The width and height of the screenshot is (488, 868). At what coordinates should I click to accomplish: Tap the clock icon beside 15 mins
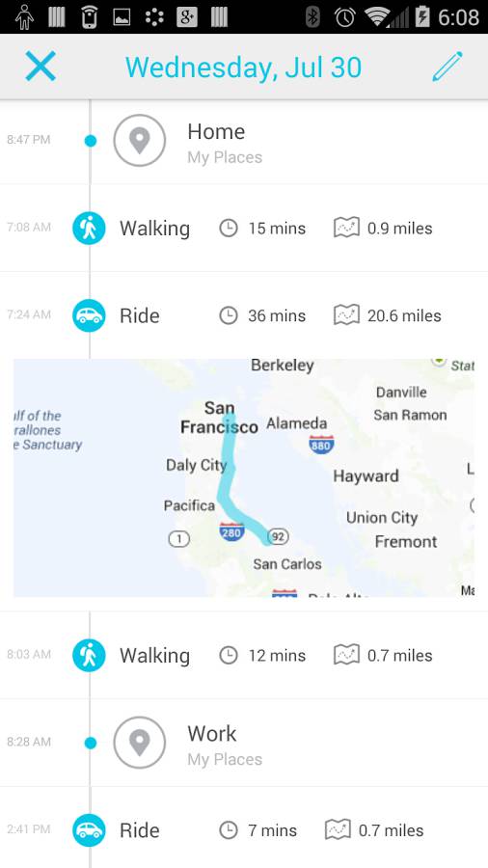pos(229,228)
